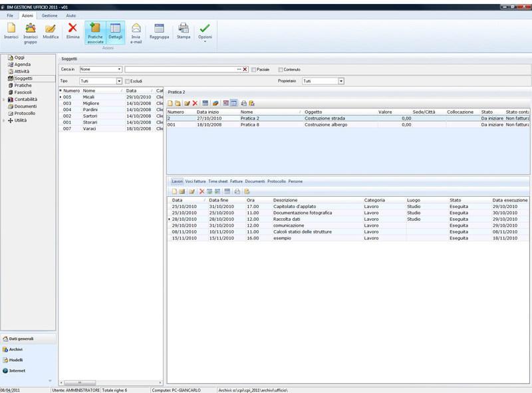Tick the Contenuto checkbox
The width and height of the screenshot is (532, 393).
point(281,69)
